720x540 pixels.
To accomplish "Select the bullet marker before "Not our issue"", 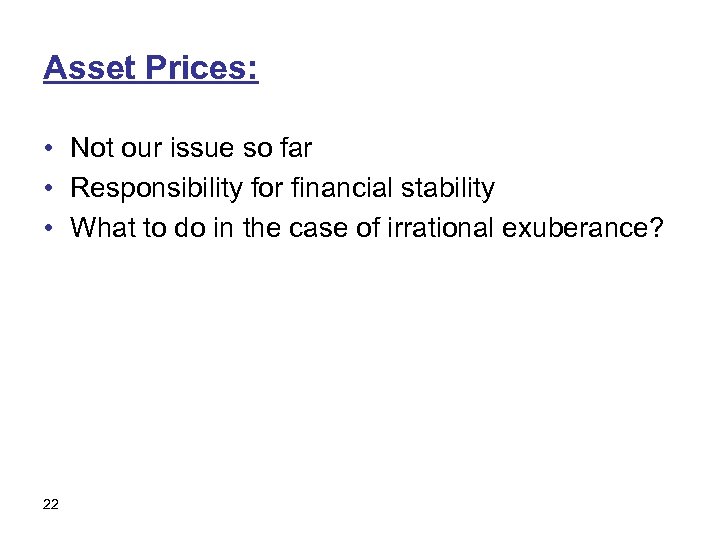I will click(48, 150).
